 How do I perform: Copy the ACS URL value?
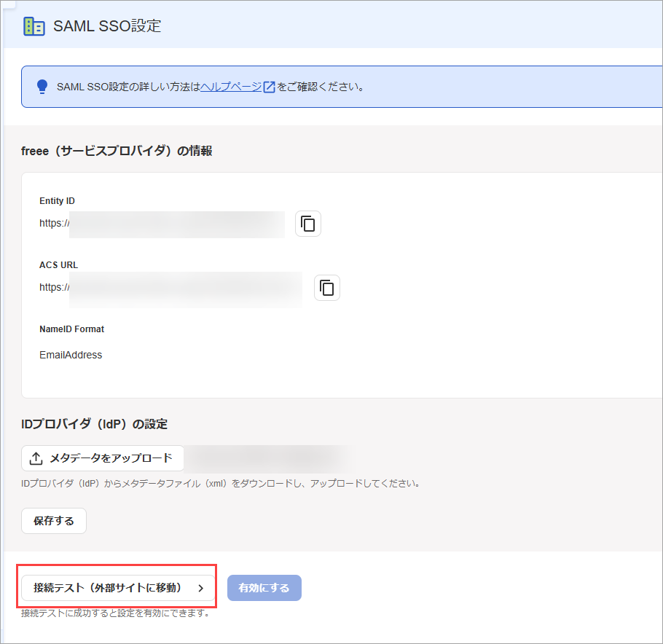tap(327, 288)
